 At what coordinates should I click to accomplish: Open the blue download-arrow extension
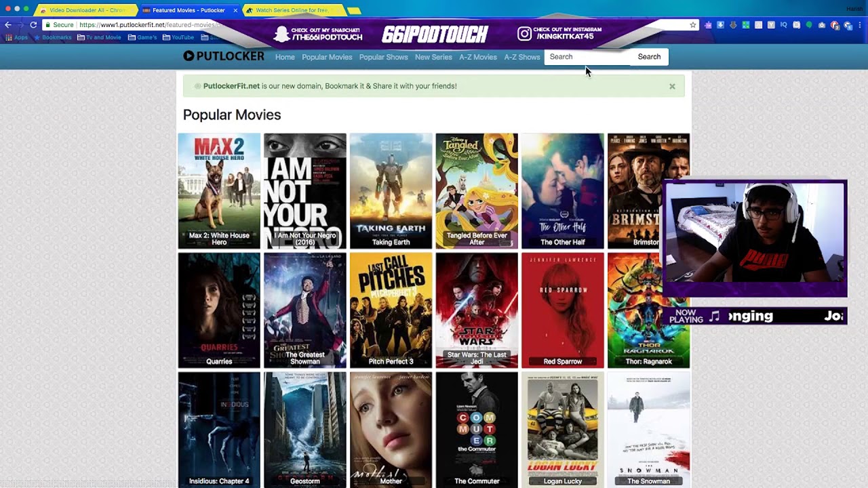click(x=720, y=25)
